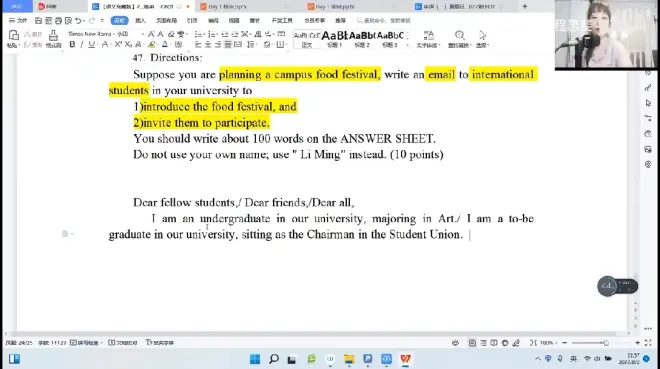Apply the Heading 2 style
The height and width of the screenshot is (369, 660).
(x=362, y=39)
